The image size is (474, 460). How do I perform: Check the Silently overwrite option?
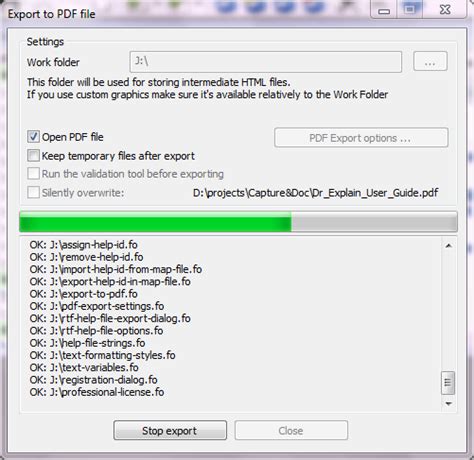tap(33, 192)
